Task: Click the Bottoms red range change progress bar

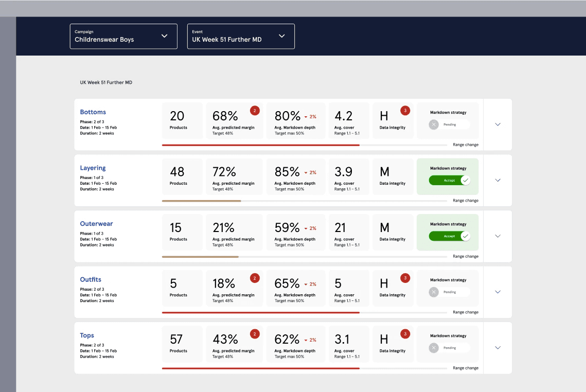Action: click(x=260, y=145)
